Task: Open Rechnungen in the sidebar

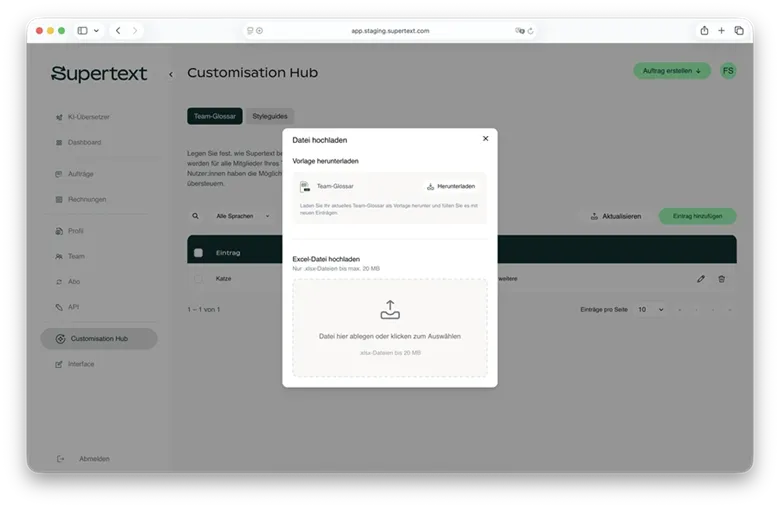Action: tap(81, 199)
